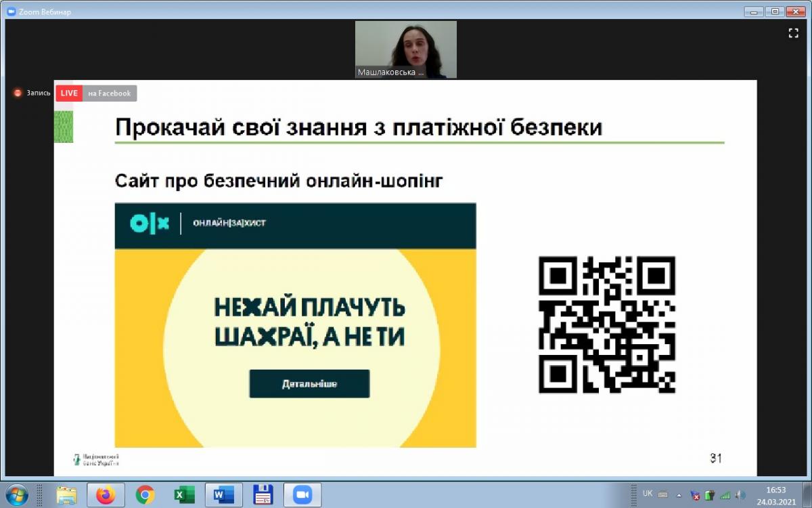Click the QR code on the slide
Image resolution: width=812 pixels, height=508 pixels.
tap(607, 324)
